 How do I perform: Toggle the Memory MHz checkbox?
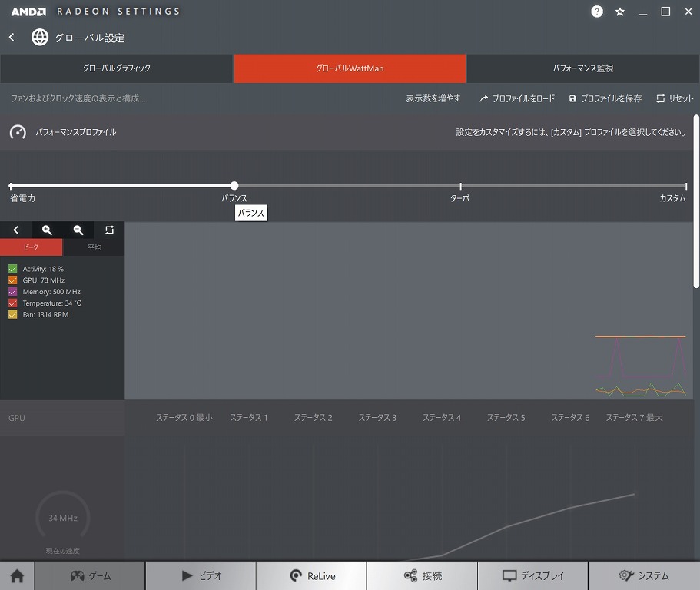(12, 291)
